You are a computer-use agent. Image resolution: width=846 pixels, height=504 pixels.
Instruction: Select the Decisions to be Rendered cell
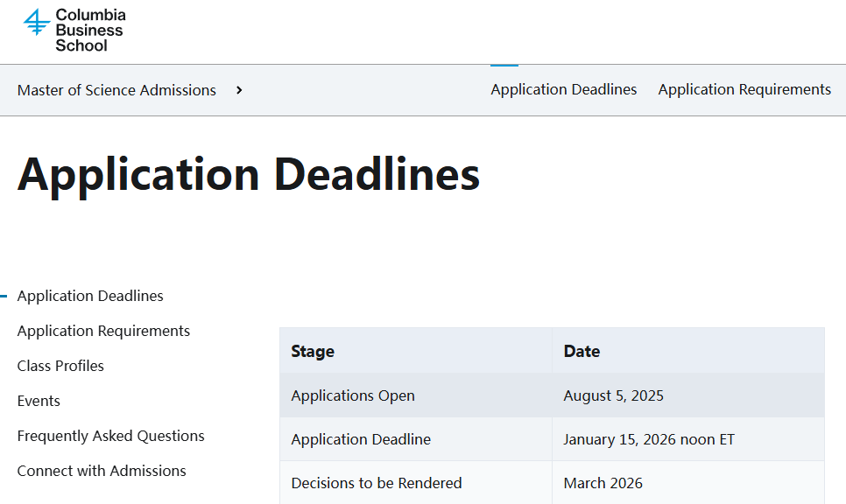[x=415, y=483]
